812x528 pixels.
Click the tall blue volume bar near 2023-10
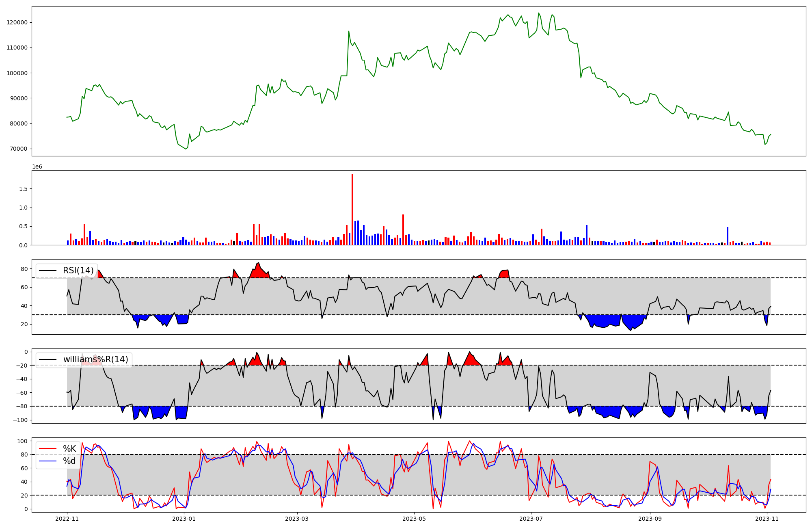[x=728, y=236]
